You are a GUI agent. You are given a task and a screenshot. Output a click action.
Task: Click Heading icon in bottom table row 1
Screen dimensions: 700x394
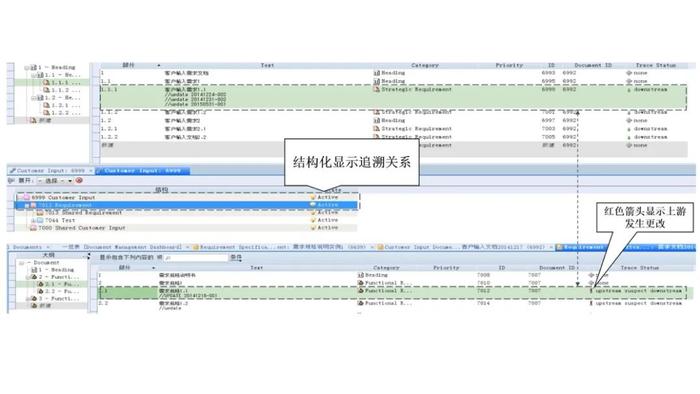click(361, 275)
